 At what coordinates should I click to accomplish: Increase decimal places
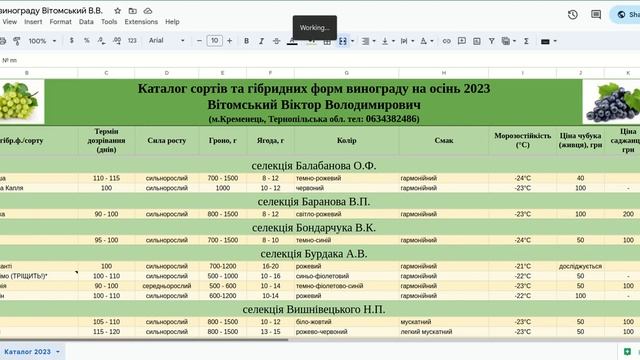117,41
